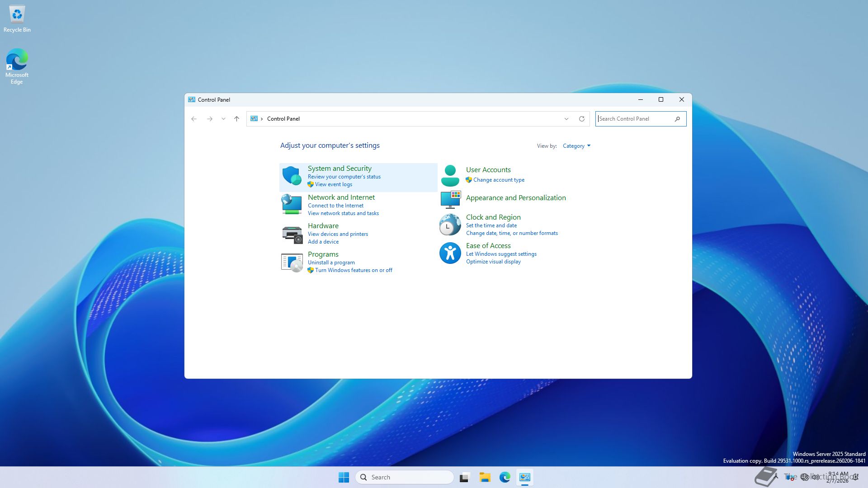Image resolution: width=868 pixels, height=488 pixels.
Task: Click Change account type link
Action: 499,180
